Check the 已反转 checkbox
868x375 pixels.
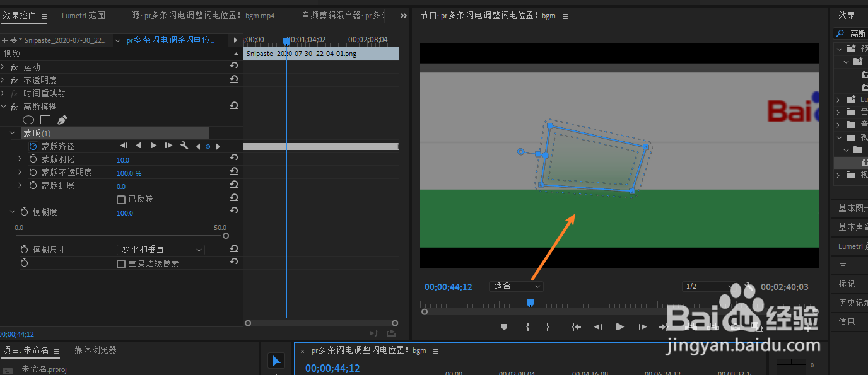point(121,199)
